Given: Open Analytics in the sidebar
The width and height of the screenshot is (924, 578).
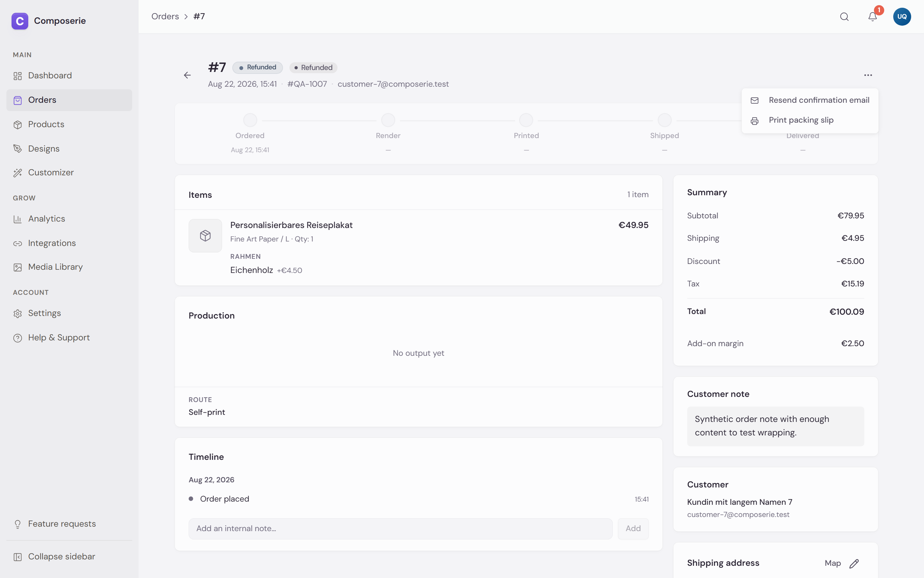Looking at the screenshot, I should point(69,219).
